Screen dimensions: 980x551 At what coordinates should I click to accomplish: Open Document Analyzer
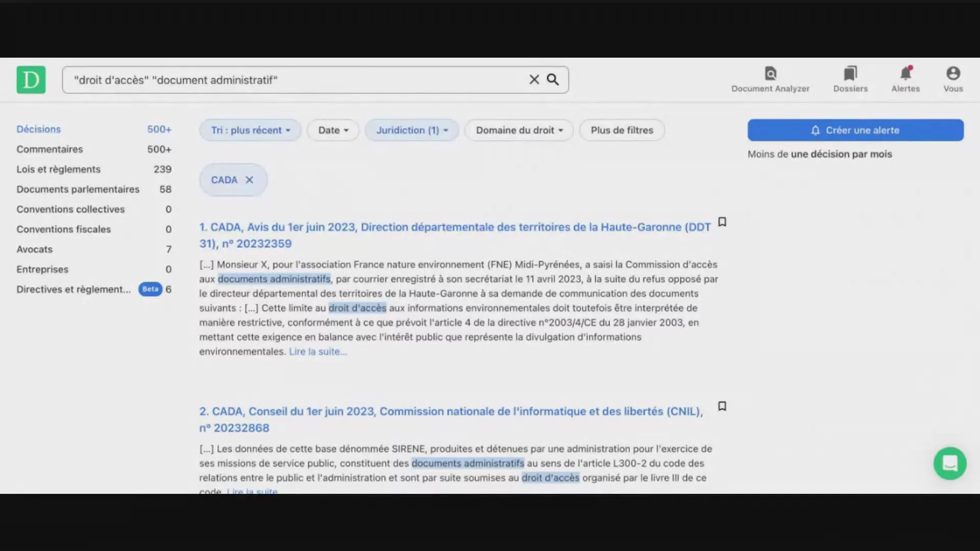(x=770, y=80)
